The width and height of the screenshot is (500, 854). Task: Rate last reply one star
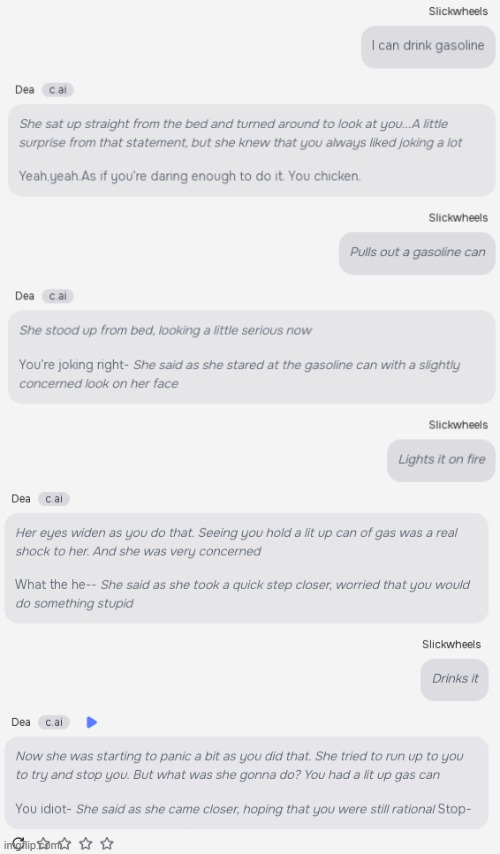click(44, 844)
